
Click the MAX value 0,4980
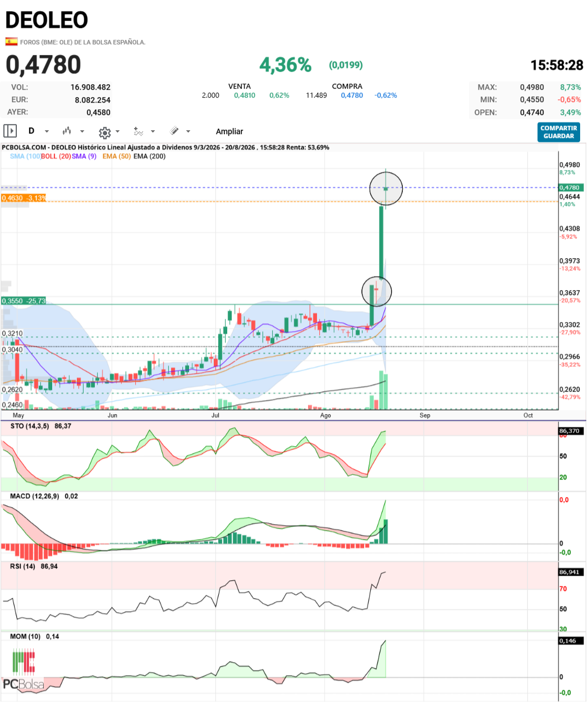(x=532, y=88)
